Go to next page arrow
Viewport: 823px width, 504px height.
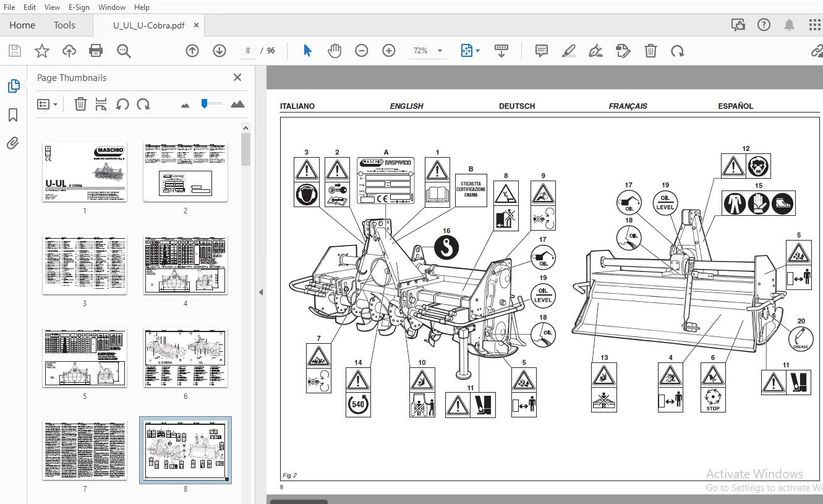click(220, 51)
